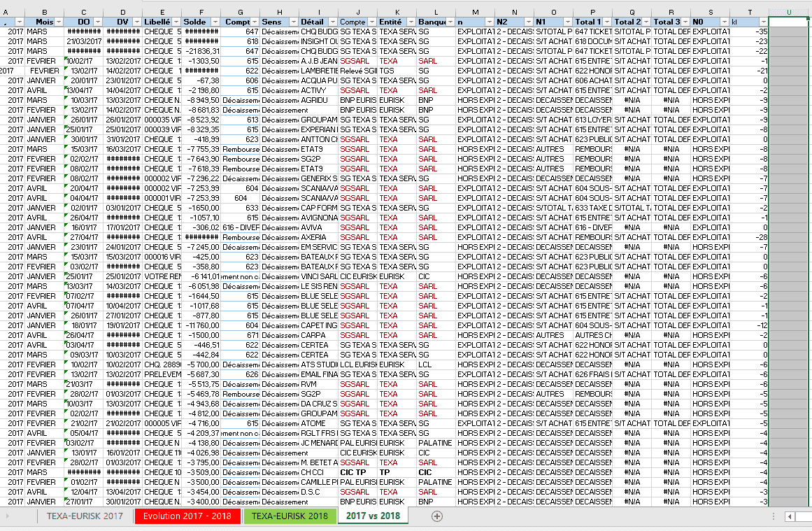Viewport: 812px width, 531px height.
Task: Open the Entité column filter dropdown
Action: point(411,22)
